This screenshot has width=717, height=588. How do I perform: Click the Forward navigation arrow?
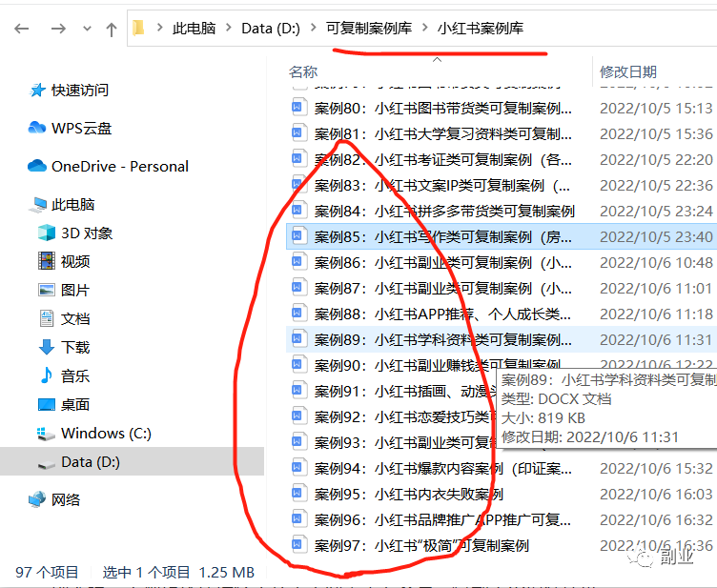tap(58, 29)
